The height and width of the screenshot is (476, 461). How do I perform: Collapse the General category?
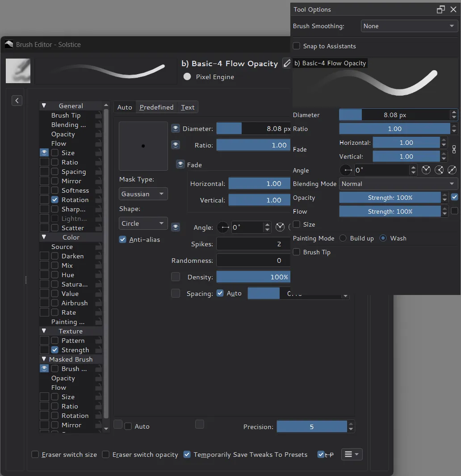[x=44, y=105]
